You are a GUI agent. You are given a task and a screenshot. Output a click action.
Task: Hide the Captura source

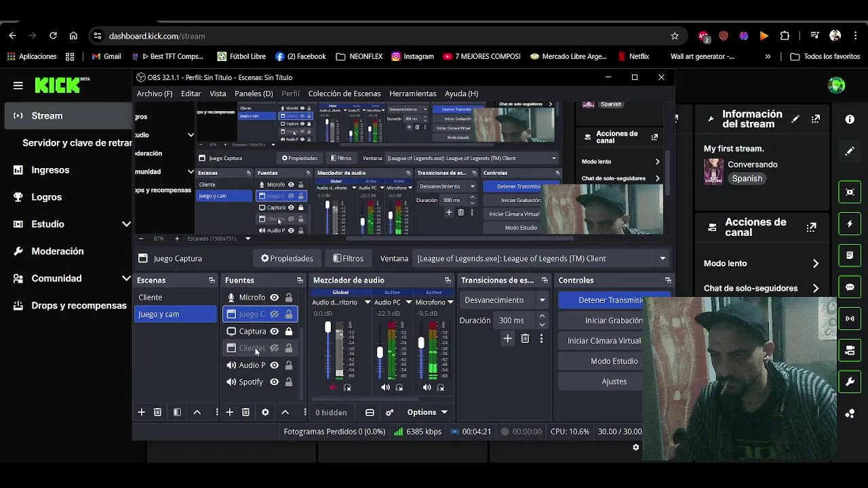[274, 331]
